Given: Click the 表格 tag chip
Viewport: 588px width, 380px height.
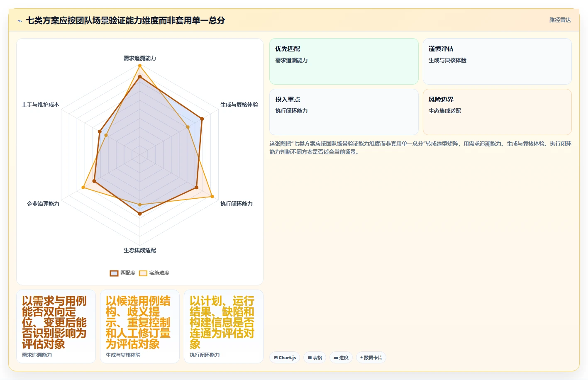Looking at the screenshot, I should [x=315, y=358].
